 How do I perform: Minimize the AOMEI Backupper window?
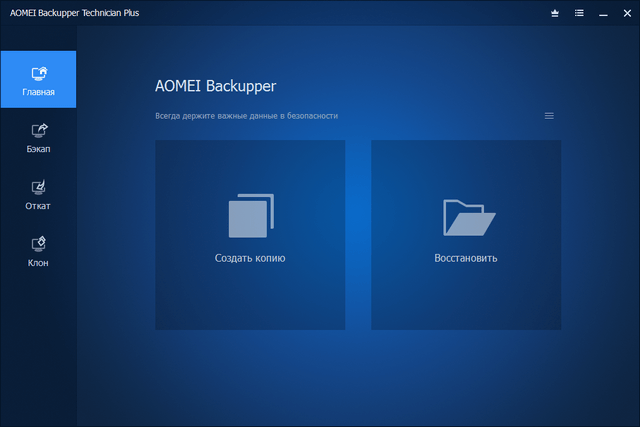tap(603, 13)
